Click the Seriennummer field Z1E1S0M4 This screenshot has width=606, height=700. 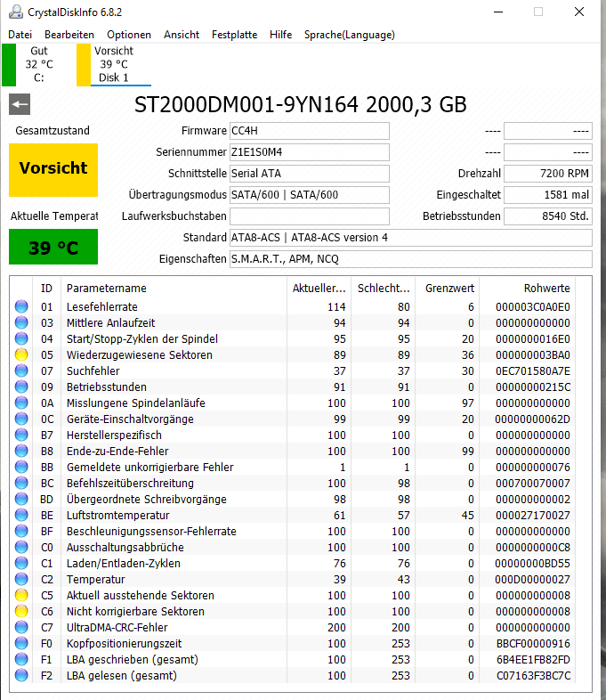pos(310,152)
